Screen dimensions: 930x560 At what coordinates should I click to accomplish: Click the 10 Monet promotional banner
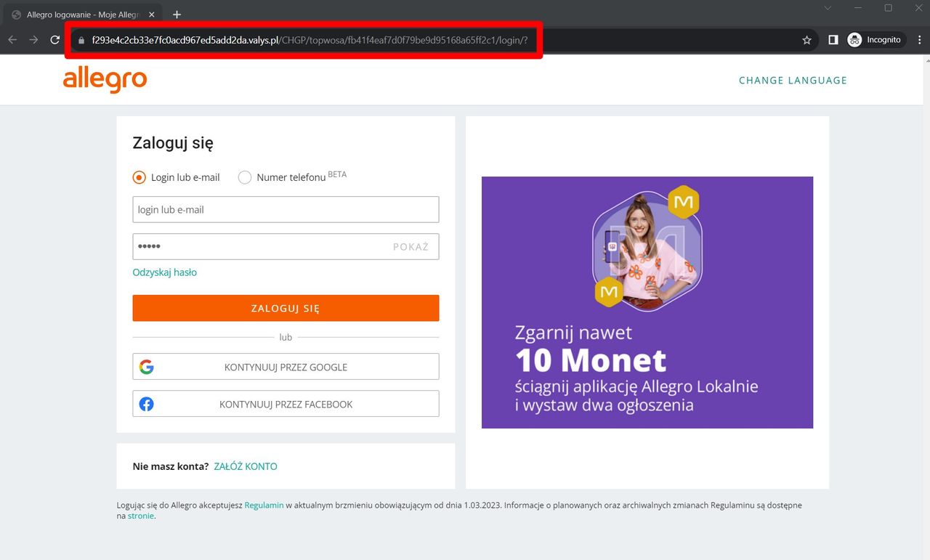[647, 302]
